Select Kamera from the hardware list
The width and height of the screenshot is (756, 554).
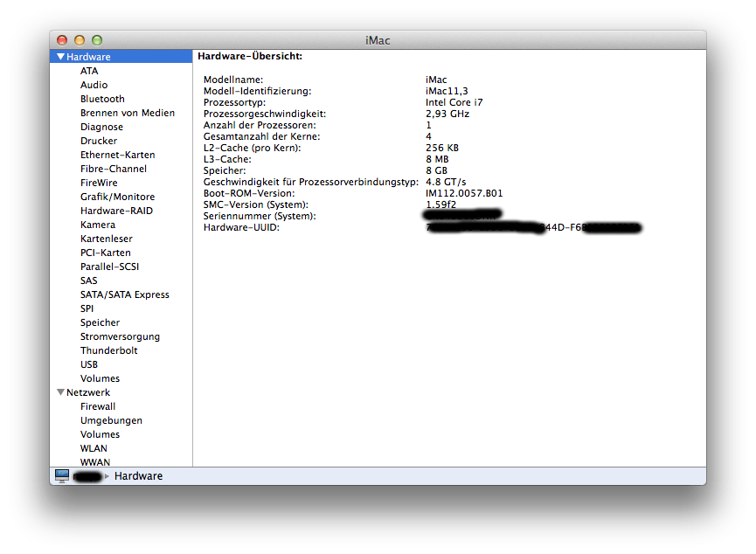tap(97, 225)
